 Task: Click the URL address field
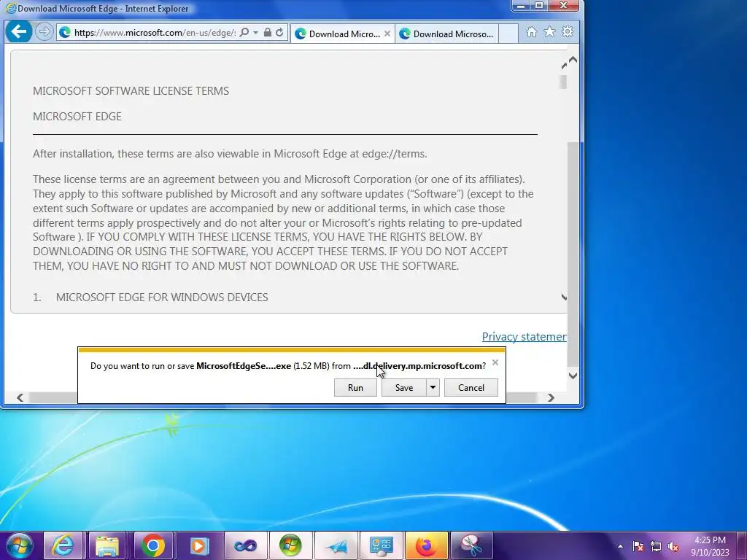[155, 32]
